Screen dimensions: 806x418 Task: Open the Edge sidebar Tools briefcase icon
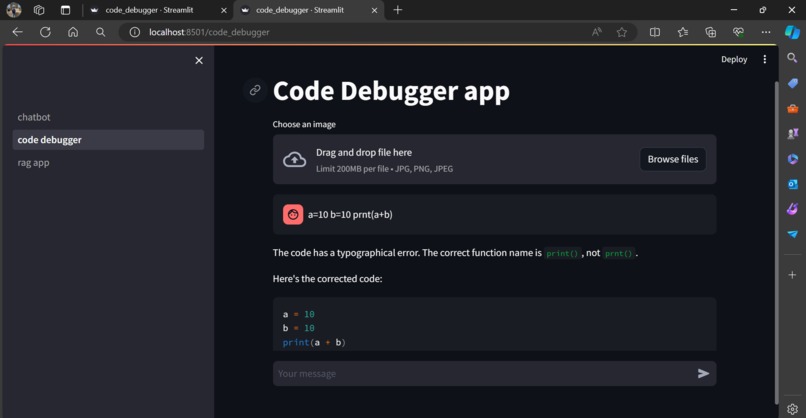click(x=792, y=108)
